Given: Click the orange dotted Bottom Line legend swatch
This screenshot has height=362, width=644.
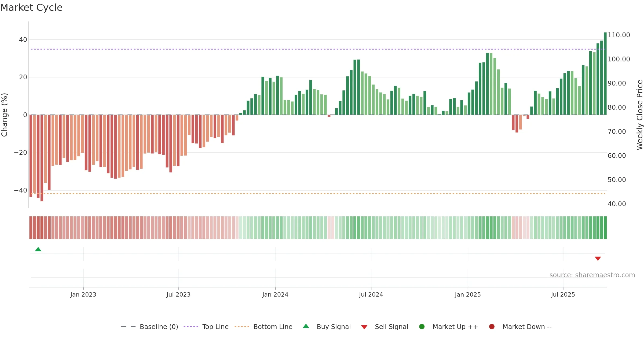Looking at the screenshot, I should [242, 327].
